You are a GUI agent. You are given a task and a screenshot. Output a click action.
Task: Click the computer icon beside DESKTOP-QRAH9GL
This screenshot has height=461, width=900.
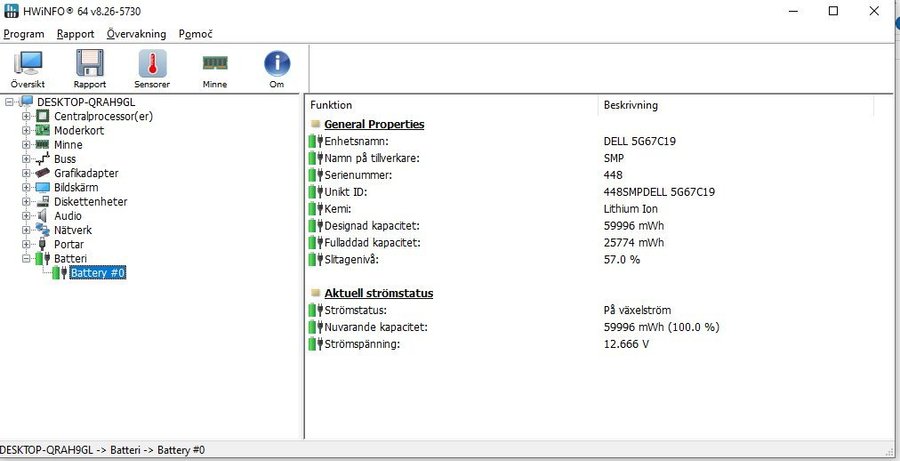click(x=26, y=102)
